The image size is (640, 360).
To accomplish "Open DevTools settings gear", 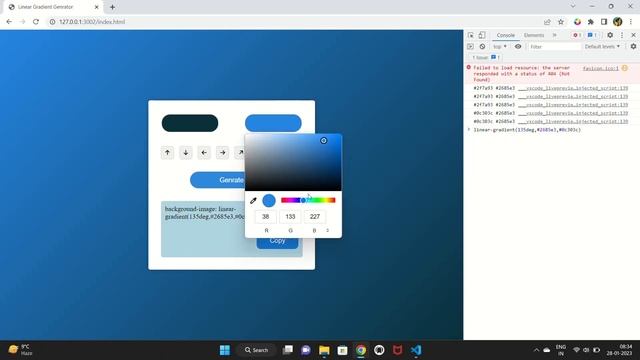I will point(610,35).
